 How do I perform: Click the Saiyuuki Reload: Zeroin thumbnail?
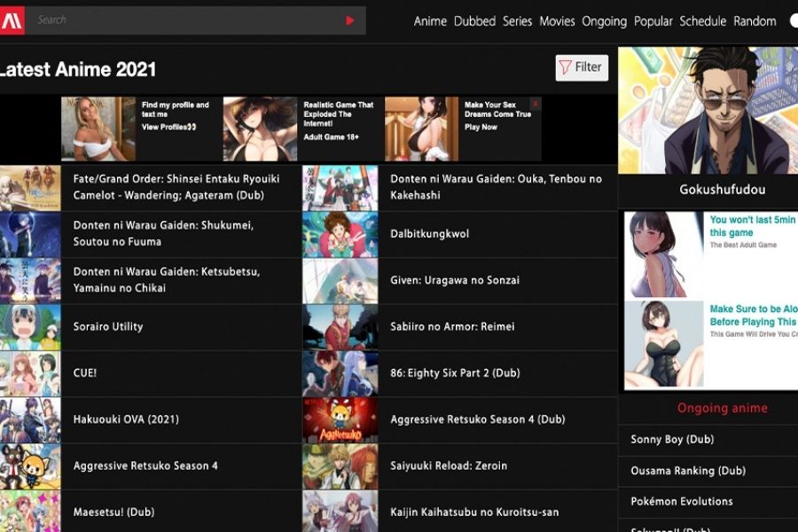340,466
